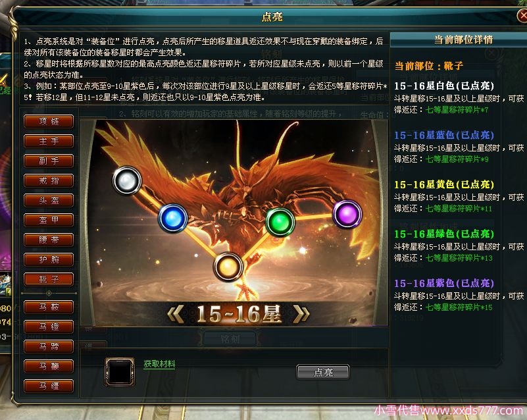
Task: Click the white orb node
Action: click(127, 180)
